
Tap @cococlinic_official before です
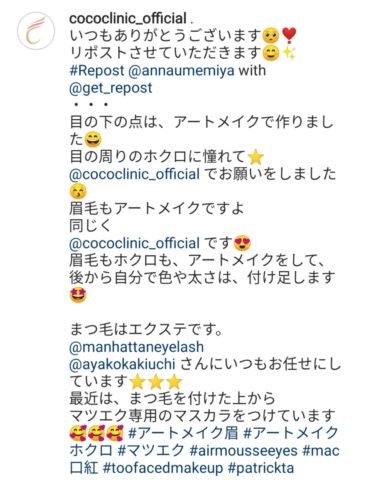click(134, 243)
